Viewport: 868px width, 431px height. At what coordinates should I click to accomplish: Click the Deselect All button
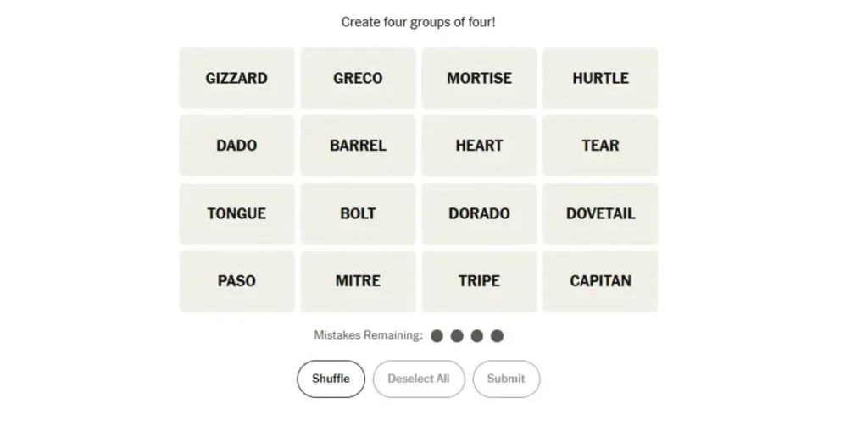click(419, 379)
